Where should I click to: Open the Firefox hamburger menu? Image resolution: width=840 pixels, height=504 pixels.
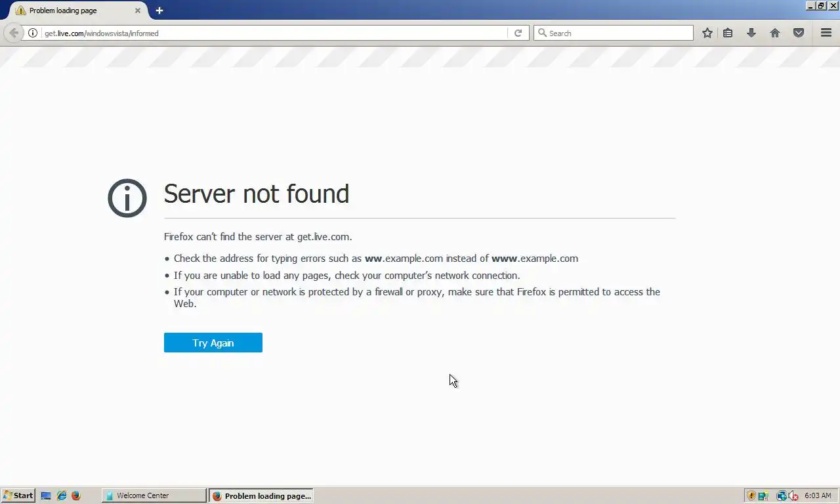[826, 33]
